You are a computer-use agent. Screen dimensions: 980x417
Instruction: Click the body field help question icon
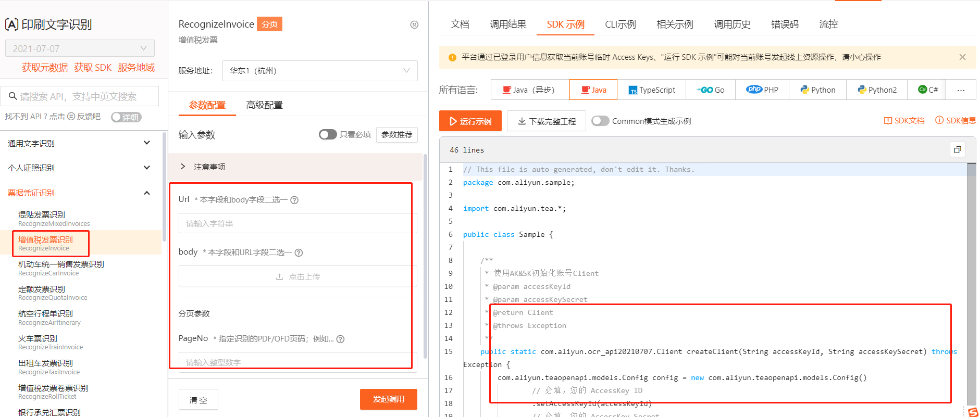tap(299, 253)
